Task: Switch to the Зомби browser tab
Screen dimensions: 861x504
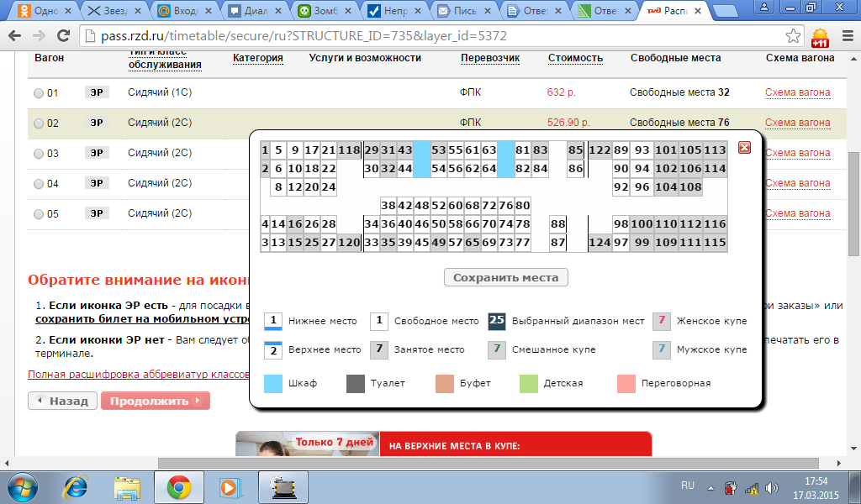Action: [326, 12]
